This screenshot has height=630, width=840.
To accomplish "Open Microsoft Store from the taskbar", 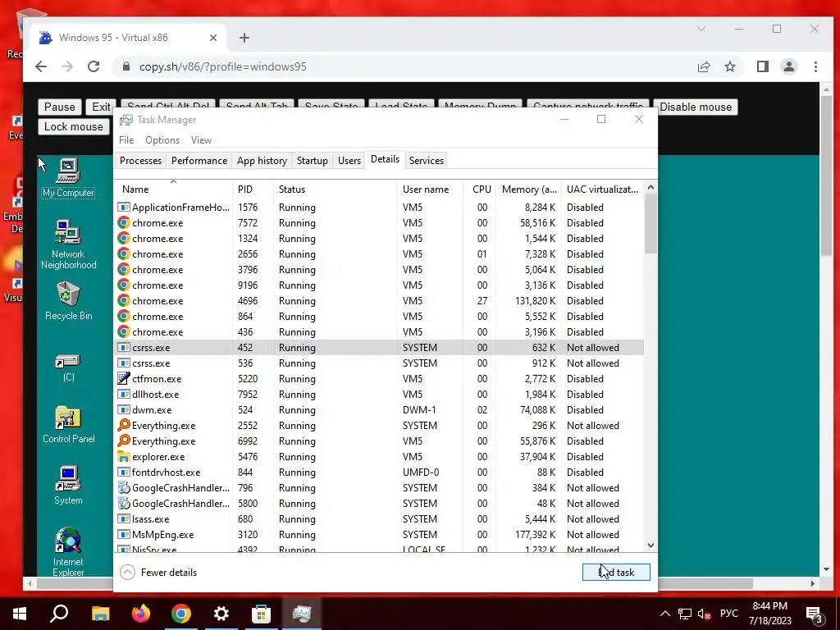I will 261,614.
